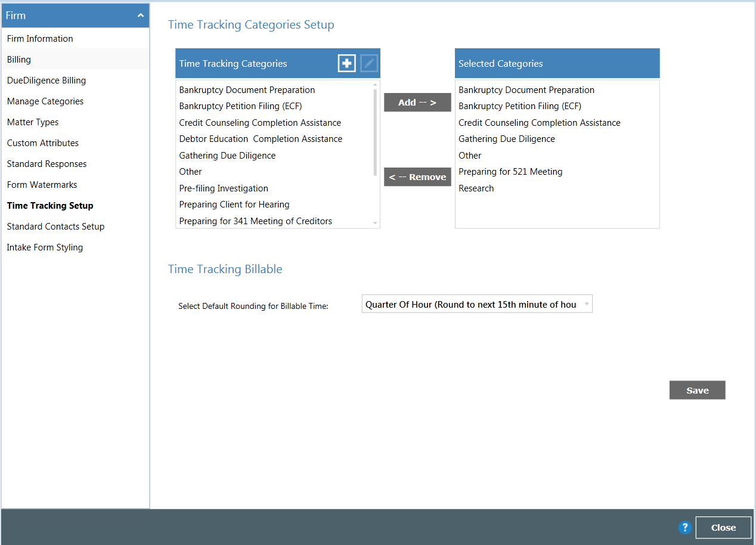
Task: Close the settings window
Action: point(723,528)
